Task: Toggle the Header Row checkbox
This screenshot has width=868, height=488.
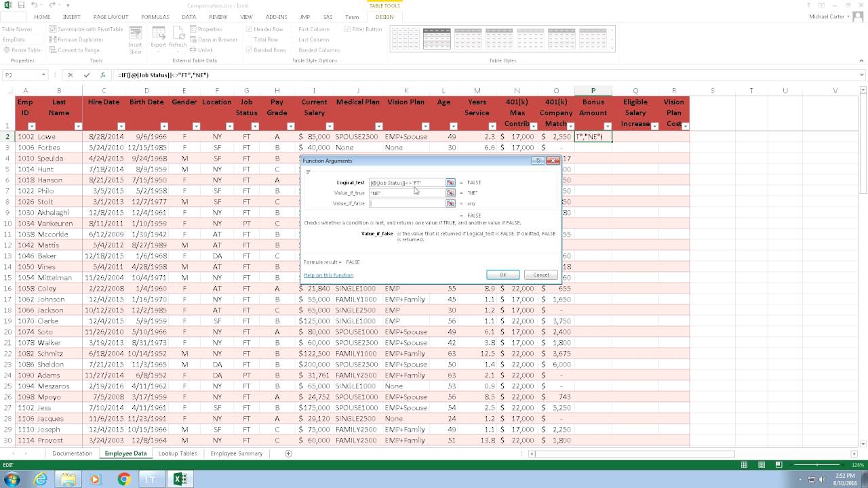Action: tap(250, 29)
